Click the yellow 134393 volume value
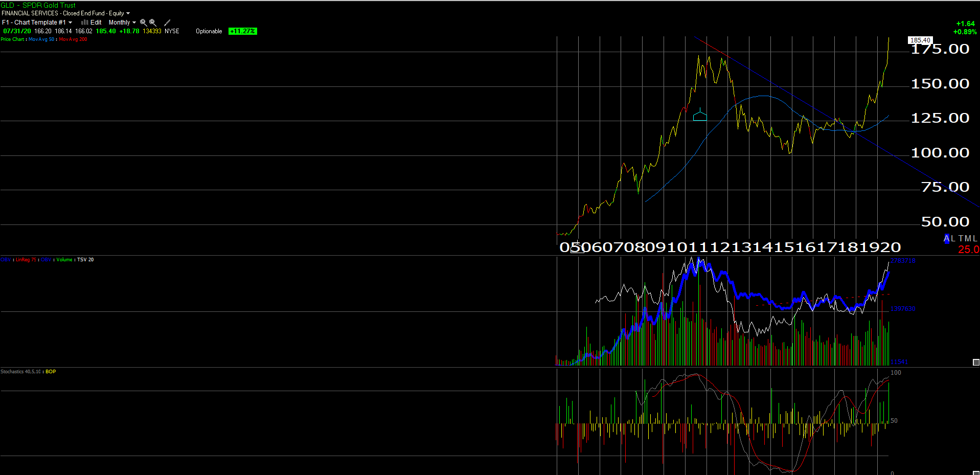The height and width of the screenshot is (475, 980). (x=152, y=31)
